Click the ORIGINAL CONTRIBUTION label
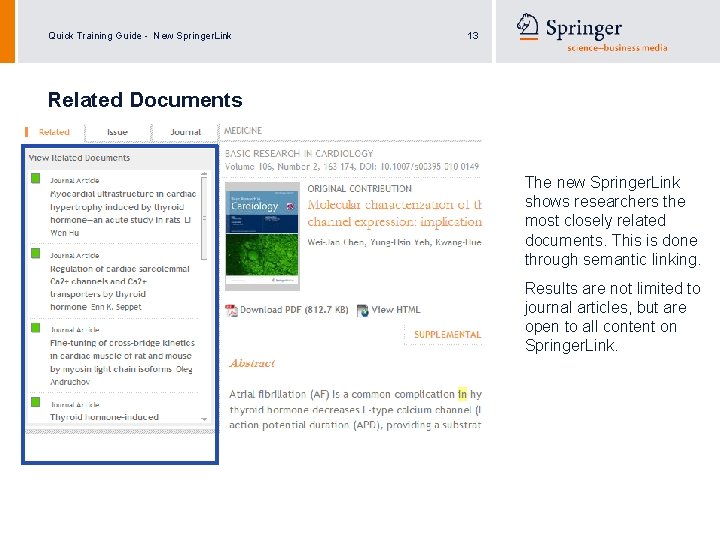Screen dimensions: 720x540 click(360, 188)
